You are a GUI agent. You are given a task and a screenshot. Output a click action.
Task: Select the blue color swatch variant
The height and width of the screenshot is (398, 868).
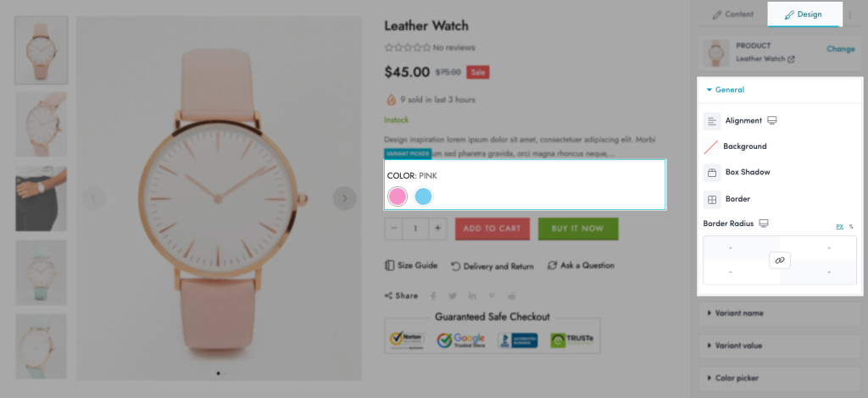[423, 196]
